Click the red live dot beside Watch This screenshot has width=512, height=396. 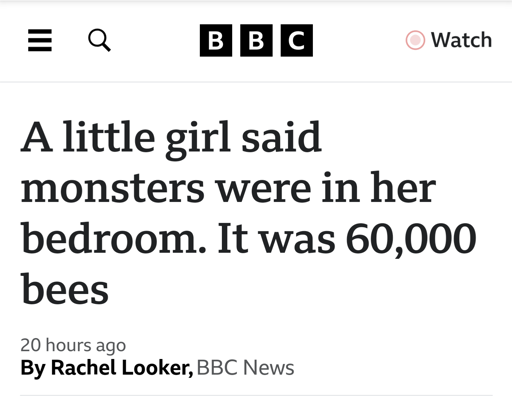point(415,40)
